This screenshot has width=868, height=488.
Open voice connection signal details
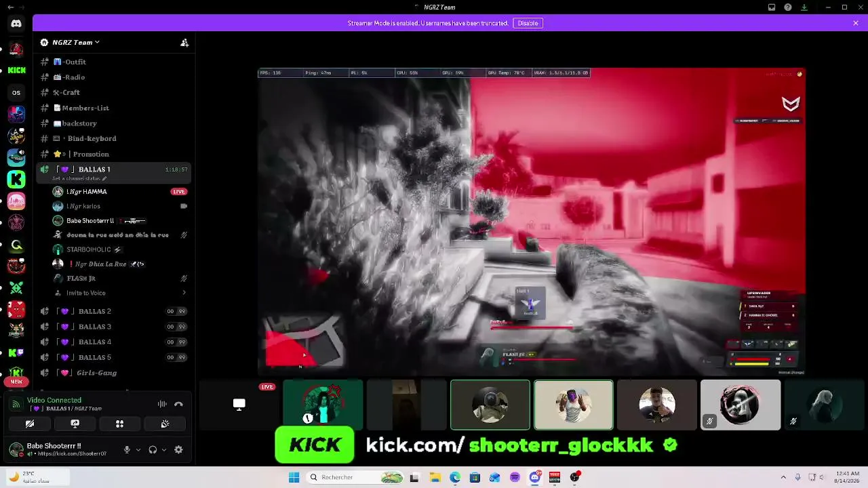(16, 404)
